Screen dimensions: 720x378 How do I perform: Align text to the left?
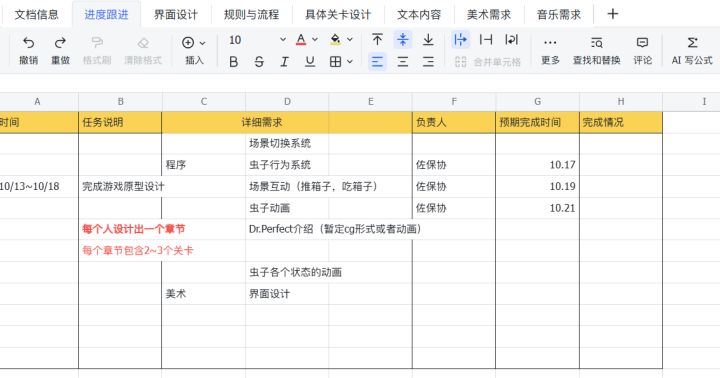coord(377,62)
